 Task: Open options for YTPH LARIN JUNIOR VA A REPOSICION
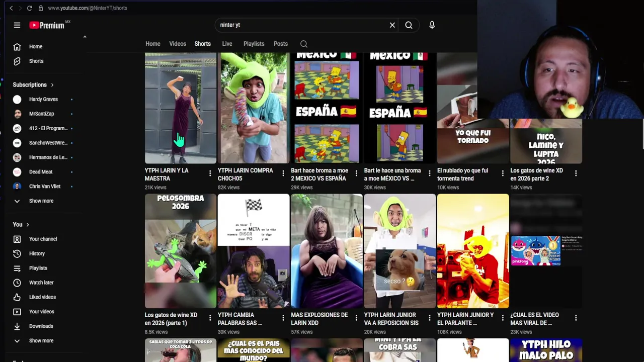point(429,318)
